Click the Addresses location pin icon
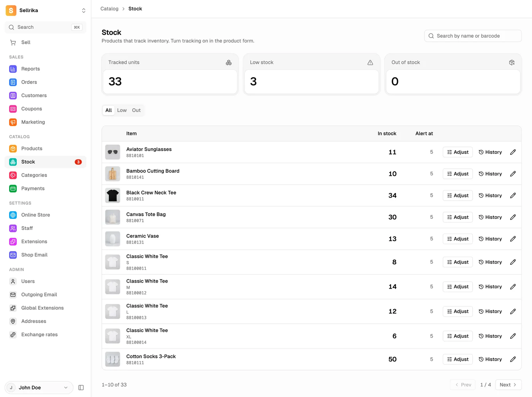The width and height of the screenshot is (532, 397). [x=13, y=321]
